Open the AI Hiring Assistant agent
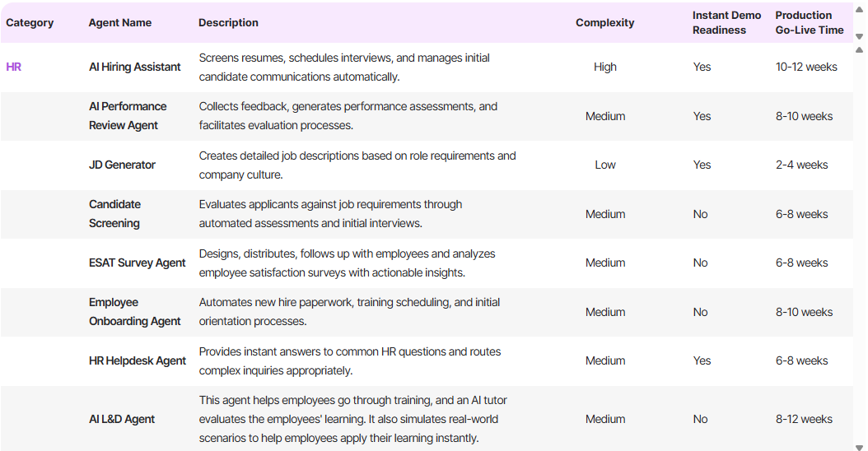This screenshot has height=451, width=868. (135, 67)
